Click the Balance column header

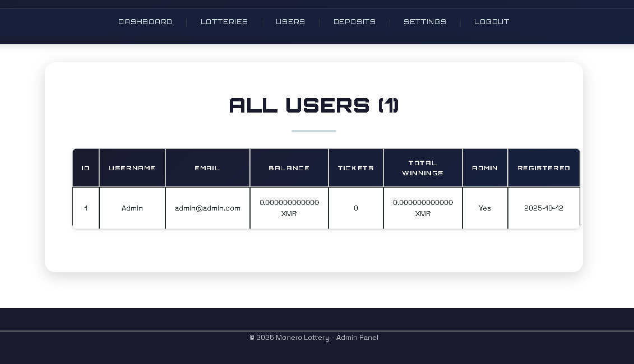coord(289,168)
